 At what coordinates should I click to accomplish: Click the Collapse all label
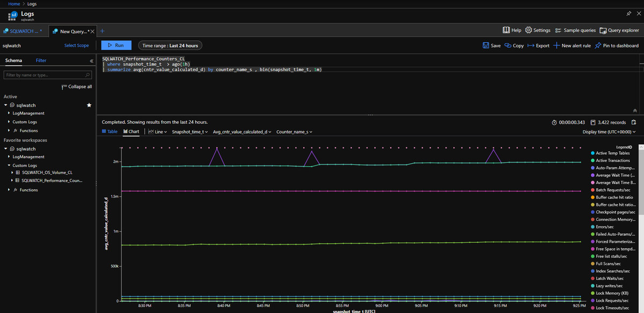(x=80, y=86)
